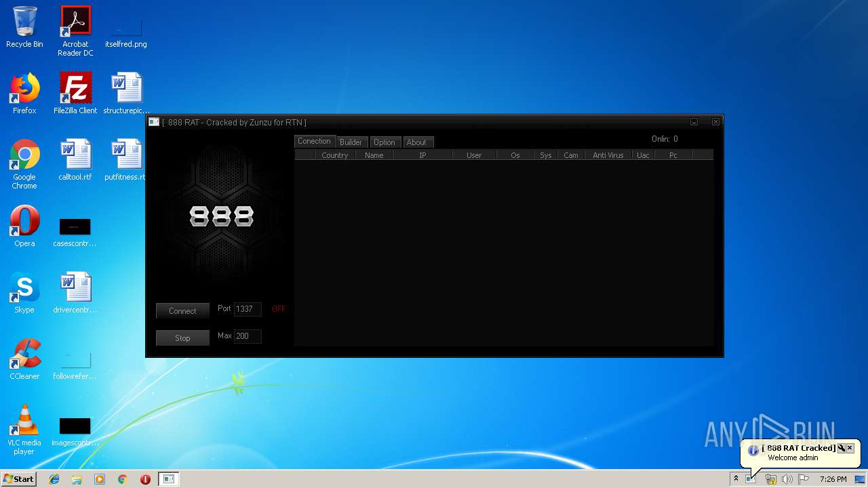Sort by the Uac column header
Viewport: 868px width, 488px height.
click(644, 155)
